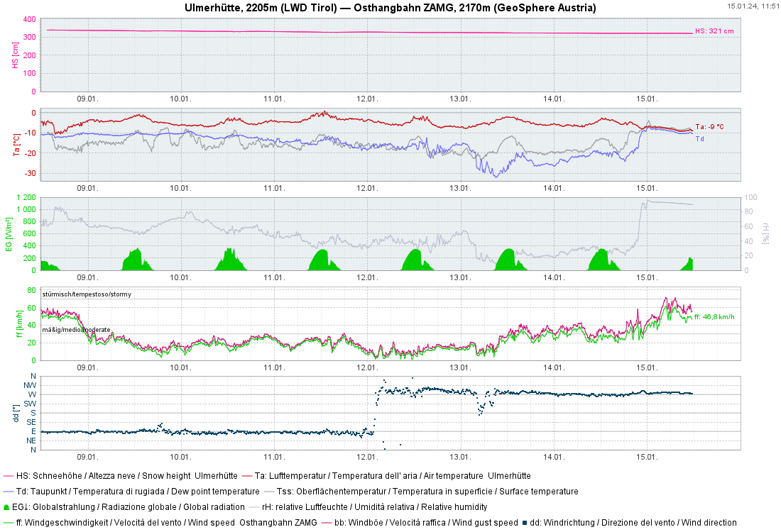
Task: Select the chart title 'Ulmerhütte, 2205m (LWD Tirol)'
Action: [x=261, y=8]
